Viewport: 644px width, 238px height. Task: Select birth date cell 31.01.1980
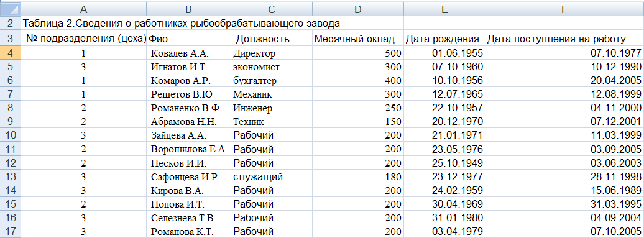tap(444, 218)
